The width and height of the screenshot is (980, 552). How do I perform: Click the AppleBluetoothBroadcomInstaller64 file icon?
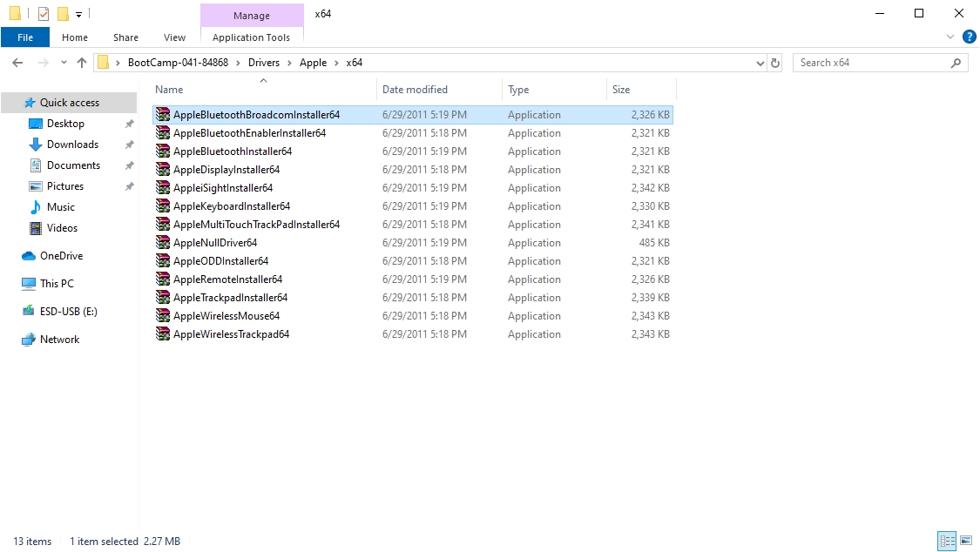pyautogui.click(x=163, y=114)
